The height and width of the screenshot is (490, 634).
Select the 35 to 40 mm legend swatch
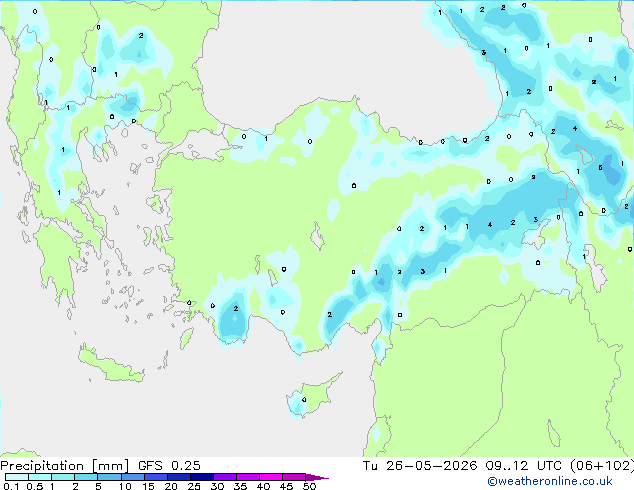pos(247,477)
